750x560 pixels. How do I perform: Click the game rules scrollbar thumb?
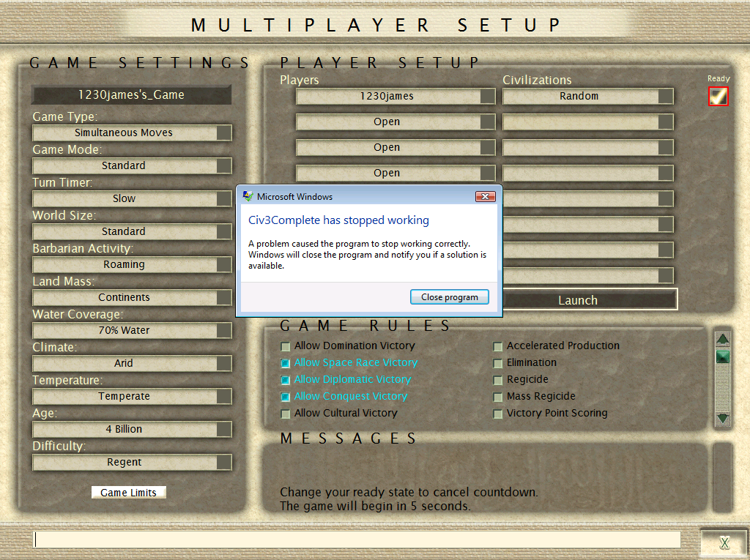[723, 356]
